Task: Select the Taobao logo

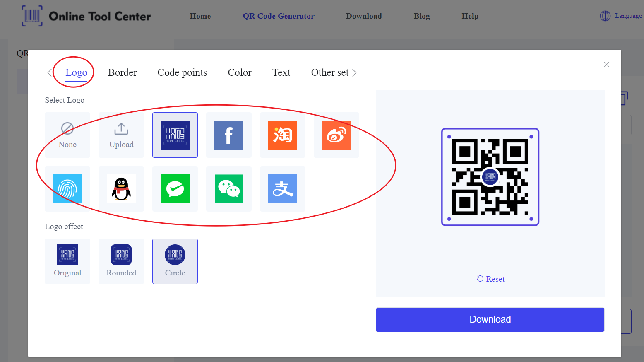Action: (283, 135)
